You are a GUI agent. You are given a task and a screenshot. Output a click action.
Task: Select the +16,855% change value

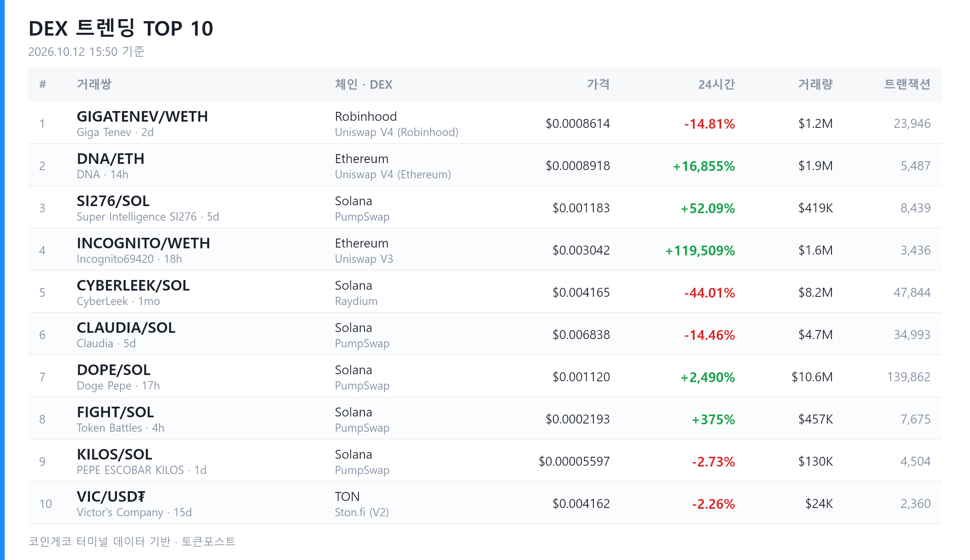click(704, 166)
